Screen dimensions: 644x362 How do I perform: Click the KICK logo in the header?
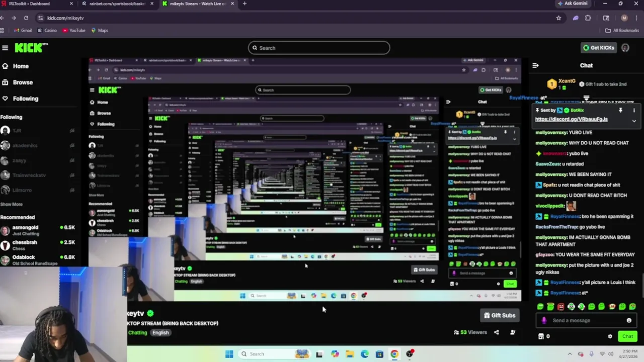[31, 48]
